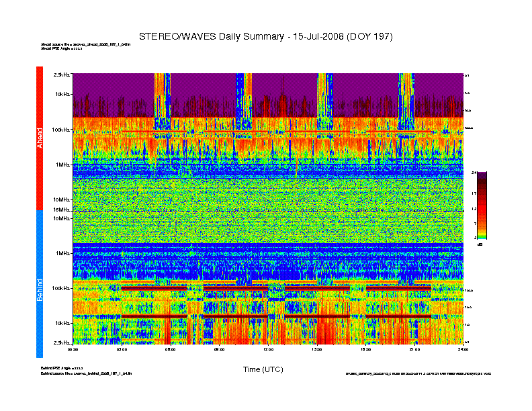Click the Time (UTC) axis label
The image size is (532, 411).
pyautogui.click(x=263, y=369)
